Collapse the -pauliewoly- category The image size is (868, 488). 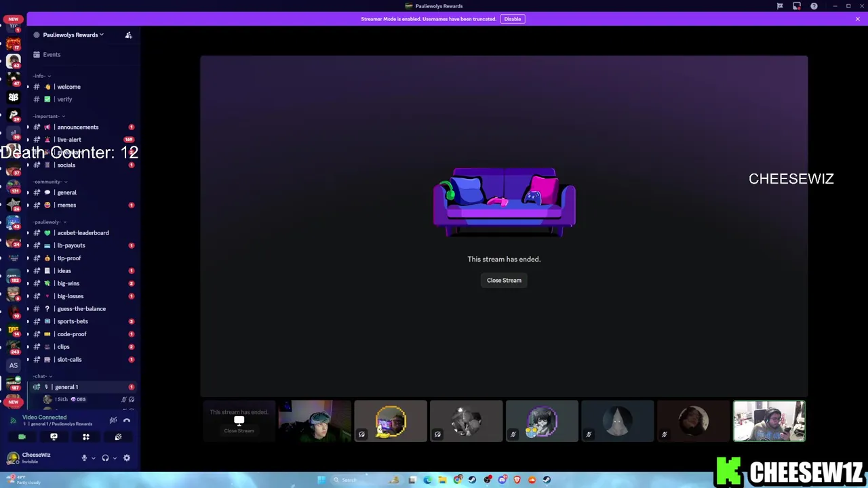tap(50, 222)
